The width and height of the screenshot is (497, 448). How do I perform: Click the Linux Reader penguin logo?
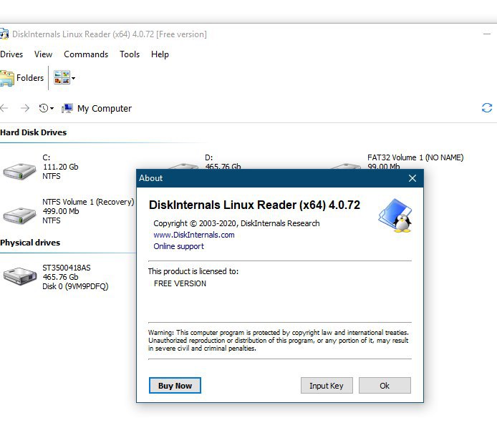pyautogui.click(x=395, y=215)
